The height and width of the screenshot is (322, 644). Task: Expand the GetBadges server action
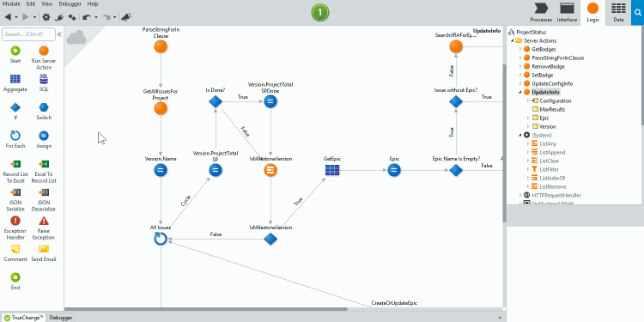(x=521, y=49)
